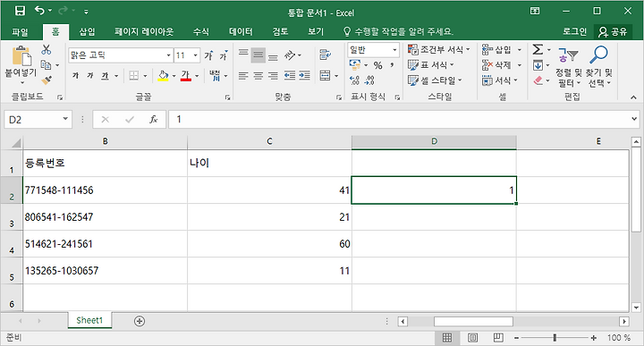644x346 pixels.
Task: Select the Format Painter brush
Action: pos(47,80)
